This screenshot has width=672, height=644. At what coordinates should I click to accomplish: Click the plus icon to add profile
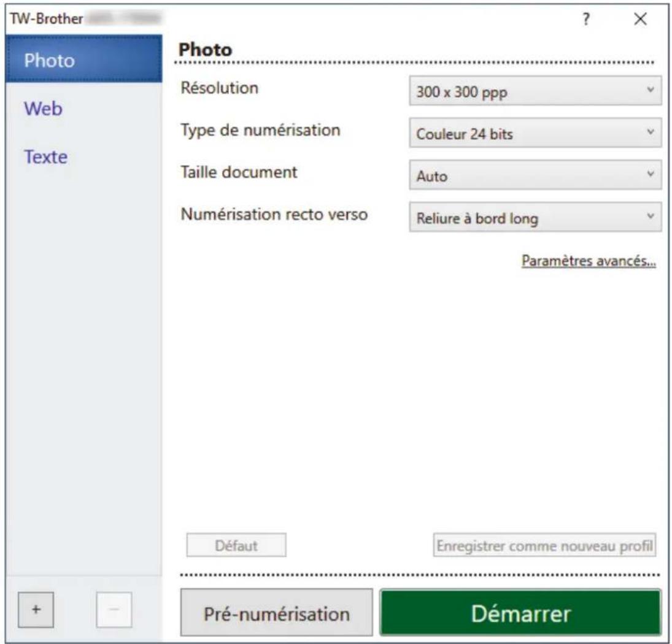tap(36, 609)
